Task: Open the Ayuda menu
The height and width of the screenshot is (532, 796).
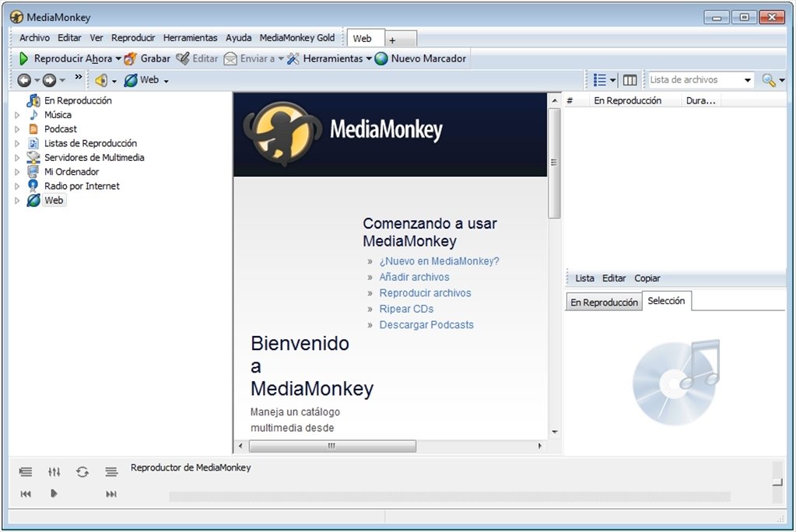Action: [x=239, y=38]
